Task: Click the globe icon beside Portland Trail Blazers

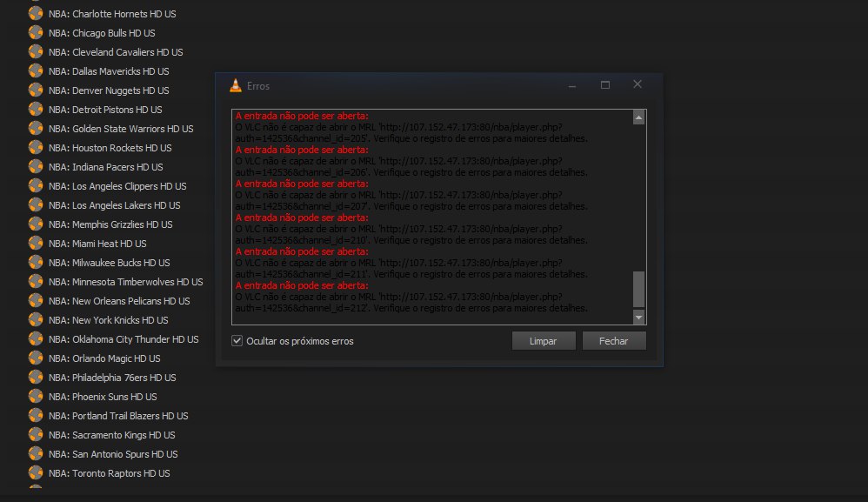Action: coord(36,416)
